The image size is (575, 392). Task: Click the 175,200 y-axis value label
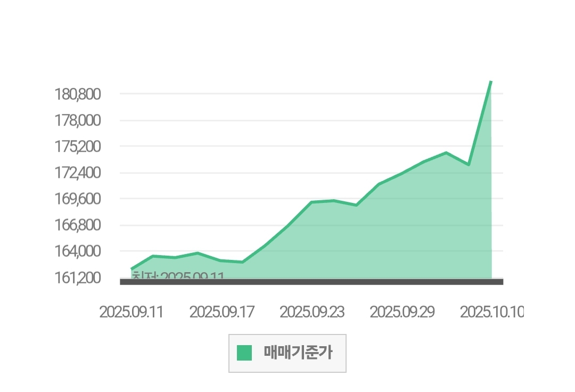(78, 146)
